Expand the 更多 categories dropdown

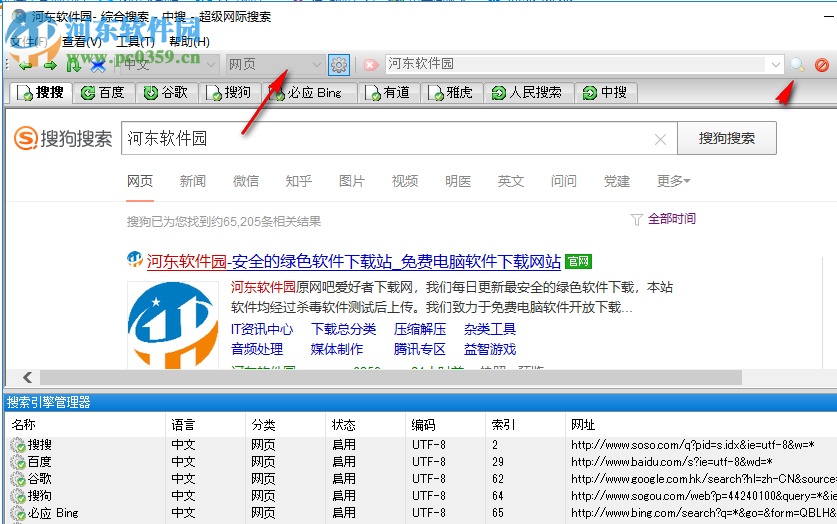coord(673,181)
